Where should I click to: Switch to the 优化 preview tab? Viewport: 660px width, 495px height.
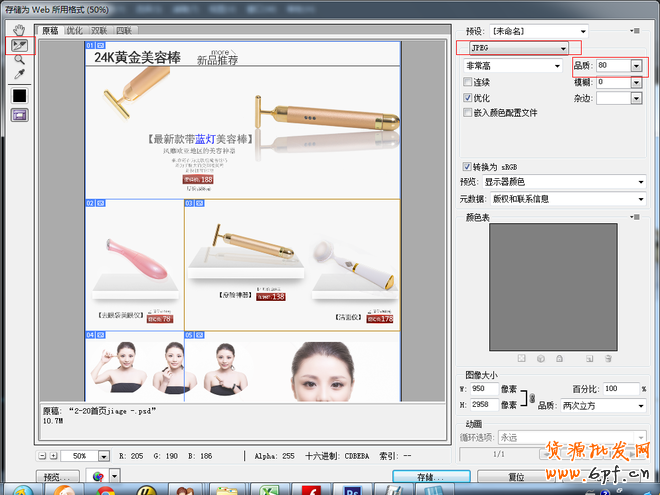point(74,31)
